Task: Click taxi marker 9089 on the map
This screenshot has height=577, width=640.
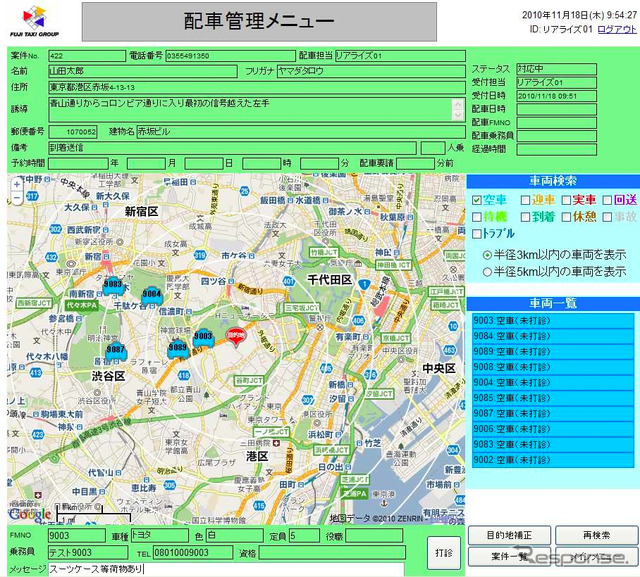Action: [x=178, y=348]
